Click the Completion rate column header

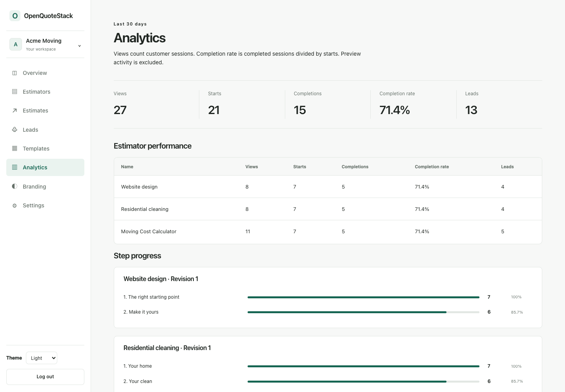(x=432, y=167)
